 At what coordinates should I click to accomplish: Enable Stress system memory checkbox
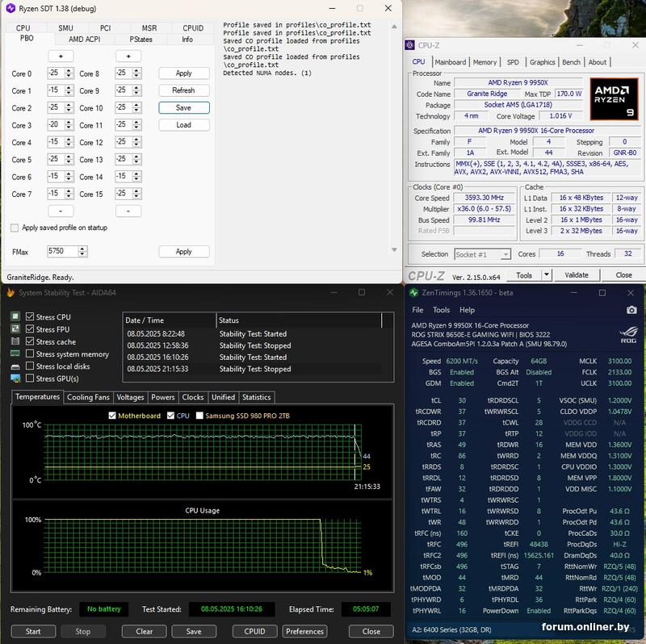30,353
